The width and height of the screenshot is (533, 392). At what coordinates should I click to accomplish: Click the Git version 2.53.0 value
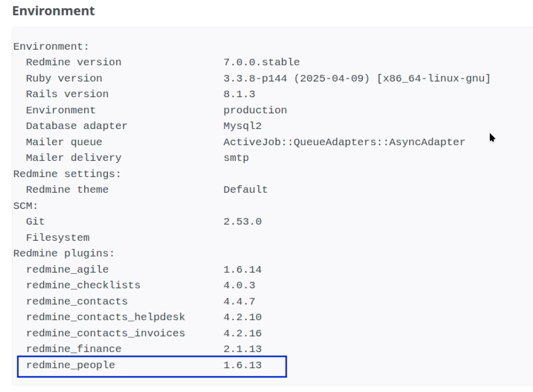click(242, 222)
